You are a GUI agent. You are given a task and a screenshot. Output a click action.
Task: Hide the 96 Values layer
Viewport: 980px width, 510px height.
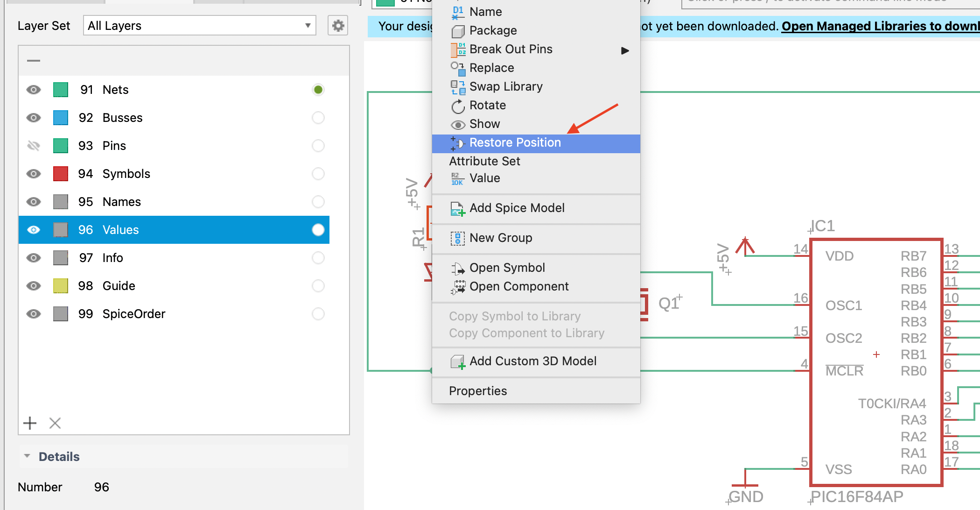click(34, 230)
